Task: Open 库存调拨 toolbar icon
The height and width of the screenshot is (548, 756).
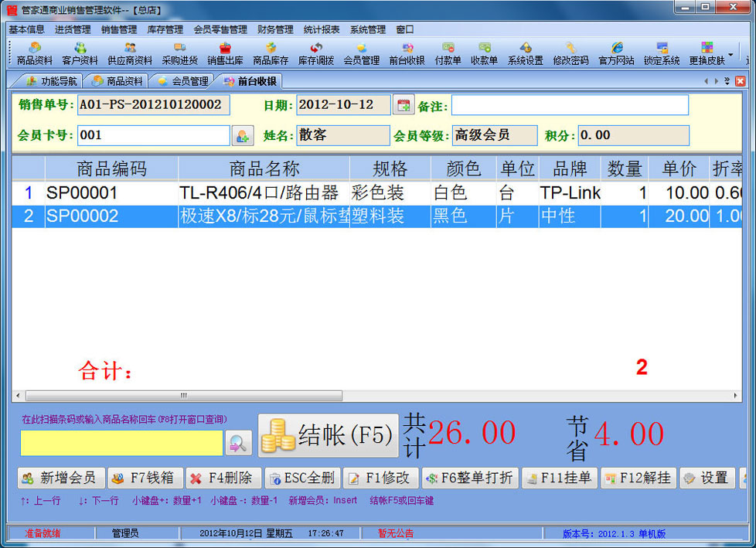Action: [x=316, y=53]
